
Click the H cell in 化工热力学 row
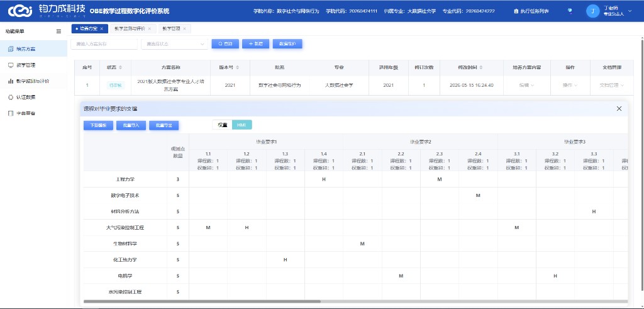pyautogui.click(x=286, y=260)
